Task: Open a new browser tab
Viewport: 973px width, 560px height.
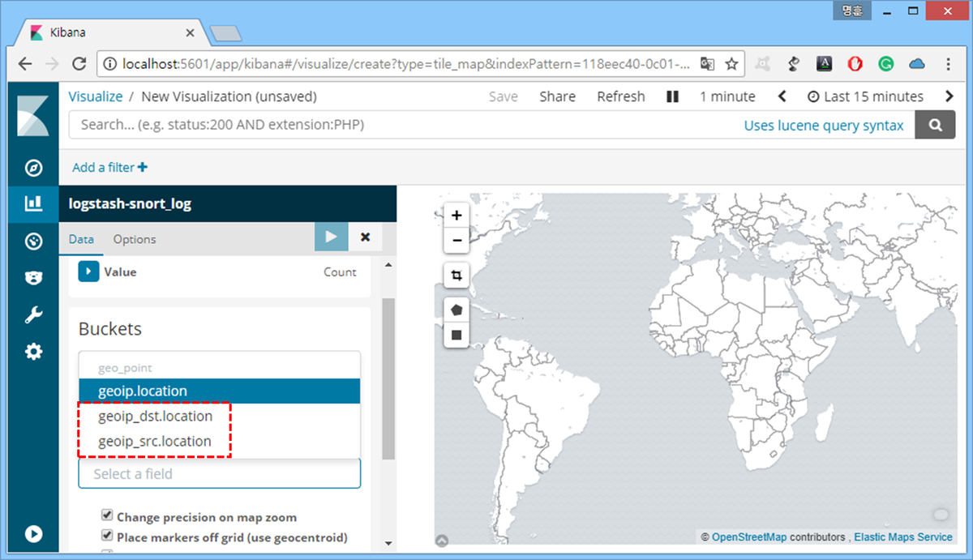Action: pos(226,33)
